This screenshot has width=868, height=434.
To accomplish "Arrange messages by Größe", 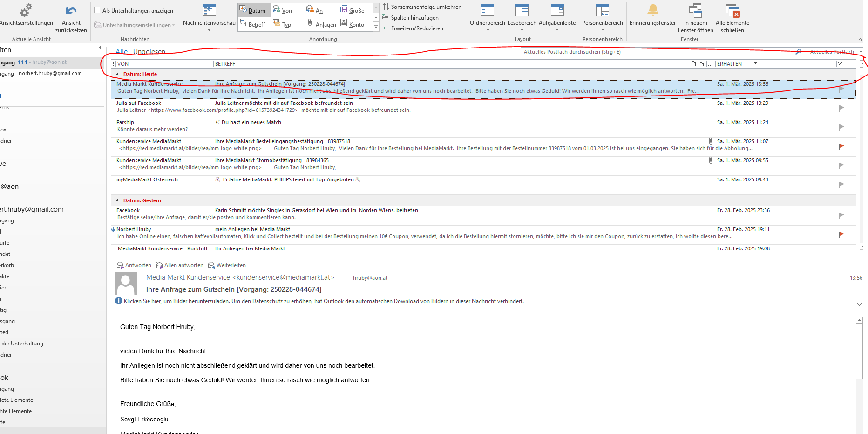I will pos(353,10).
